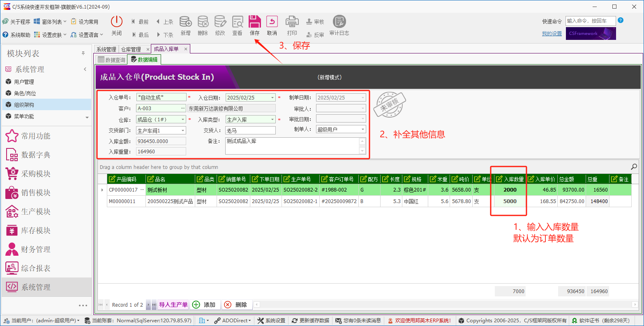Click the Modify (修改) toolbar icon

(x=220, y=25)
